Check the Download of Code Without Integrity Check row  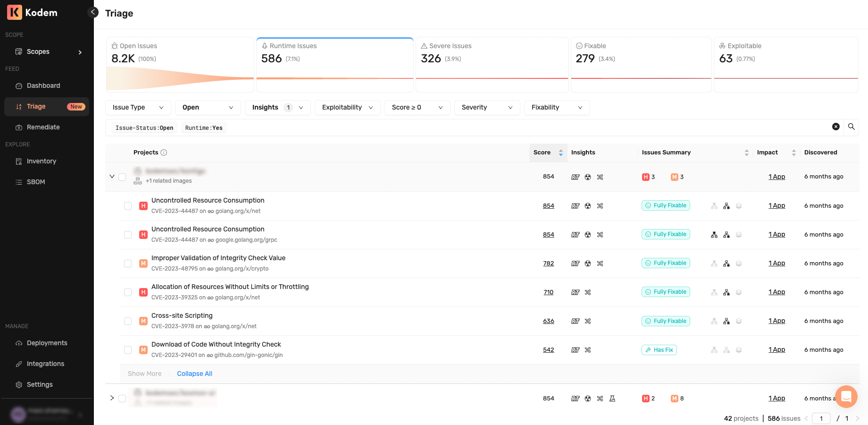128,350
